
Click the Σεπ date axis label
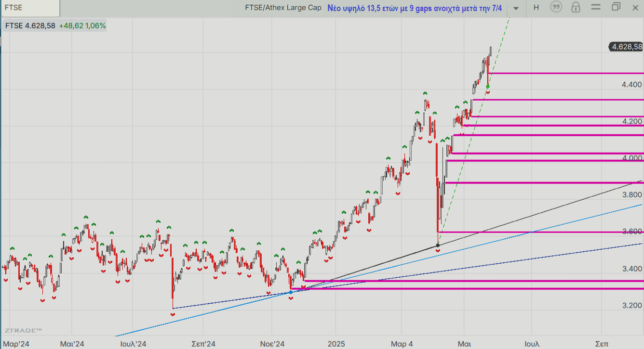(601, 344)
